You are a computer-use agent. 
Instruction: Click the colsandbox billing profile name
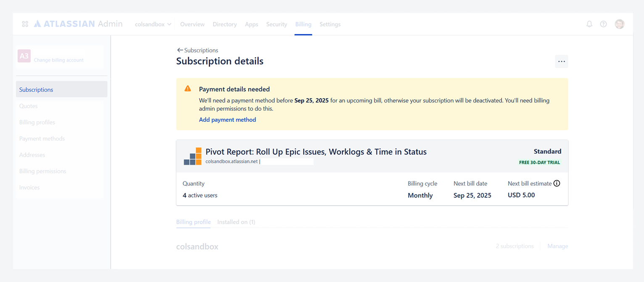tap(197, 247)
